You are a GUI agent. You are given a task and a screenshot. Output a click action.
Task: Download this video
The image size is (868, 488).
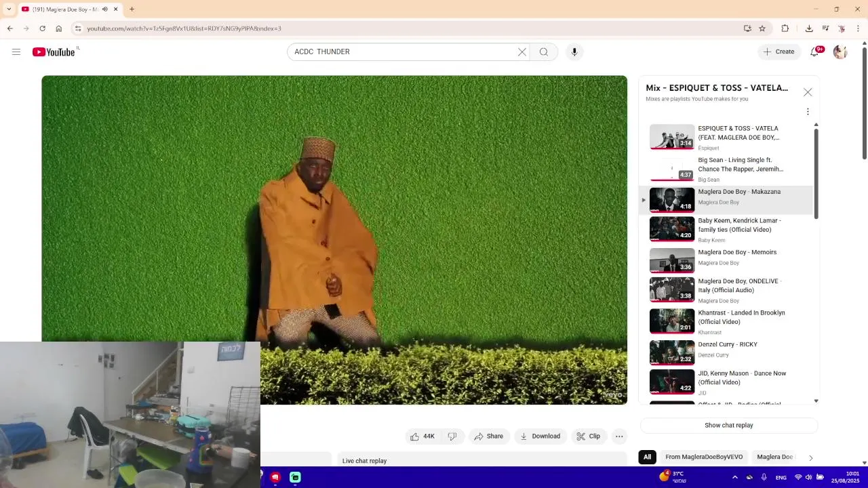pos(540,436)
